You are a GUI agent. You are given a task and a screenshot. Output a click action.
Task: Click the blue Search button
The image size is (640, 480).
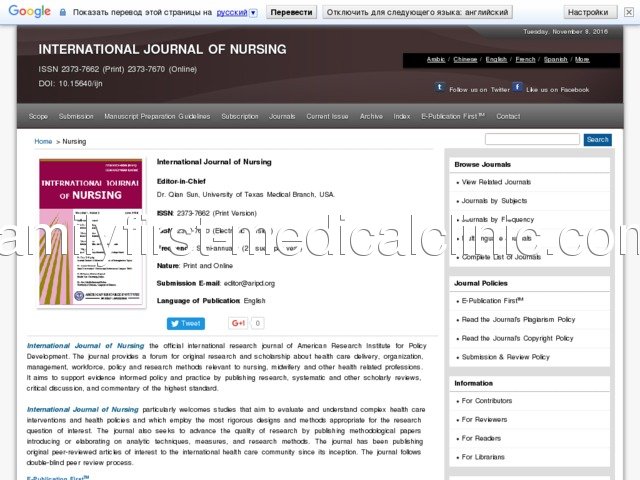pyautogui.click(x=598, y=140)
